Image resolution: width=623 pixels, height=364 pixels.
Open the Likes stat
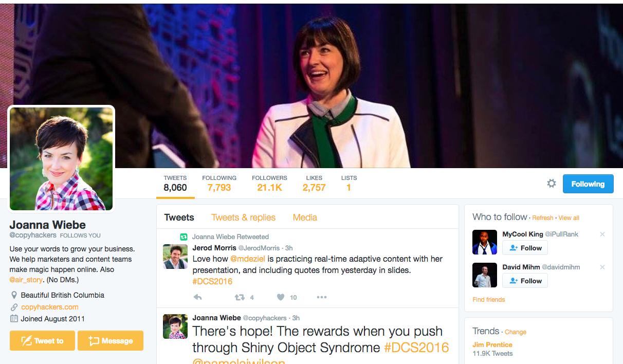pyautogui.click(x=314, y=183)
